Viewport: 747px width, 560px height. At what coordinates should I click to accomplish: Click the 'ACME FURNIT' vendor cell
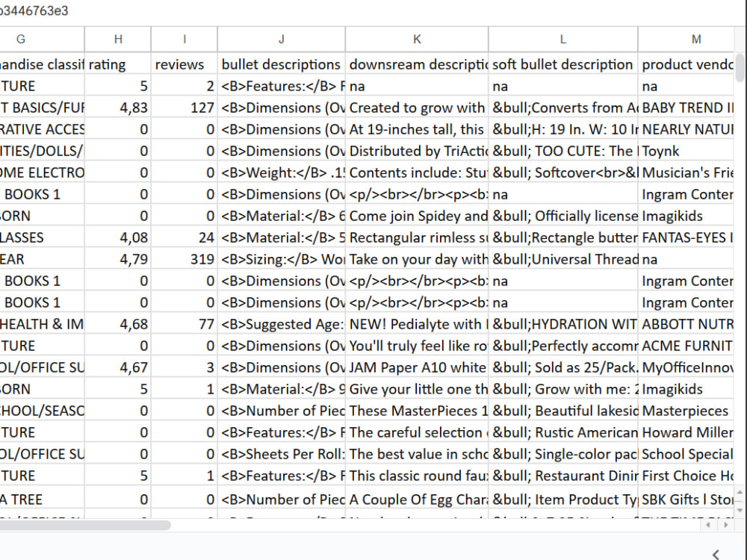[686, 346]
